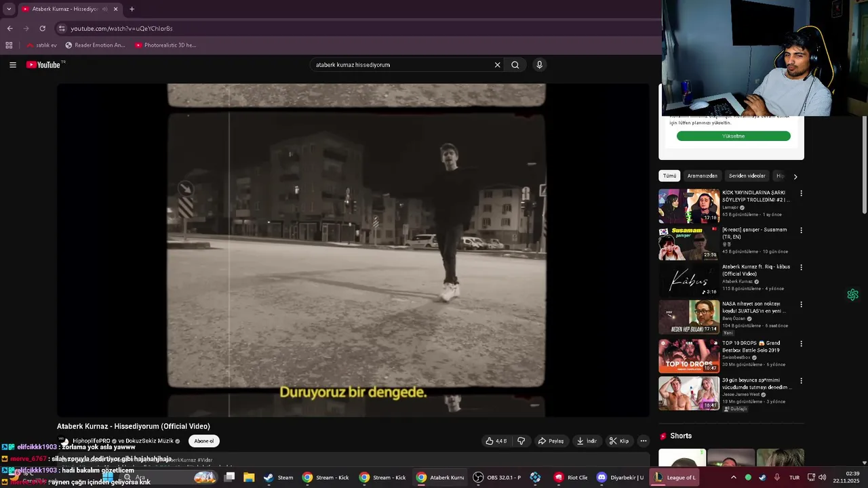Share the video with Paylaş

coord(551,441)
